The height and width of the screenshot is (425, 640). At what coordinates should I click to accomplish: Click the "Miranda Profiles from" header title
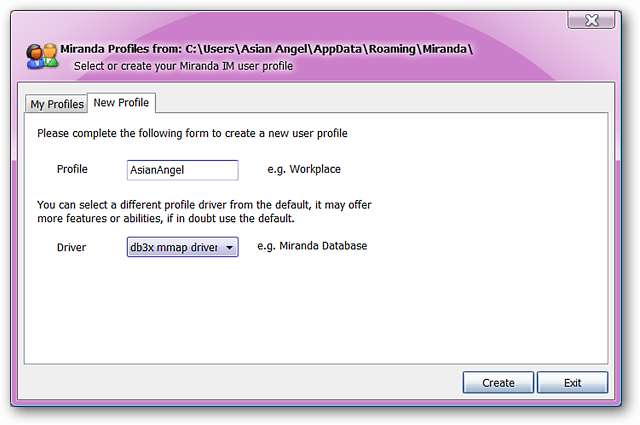pos(266,49)
